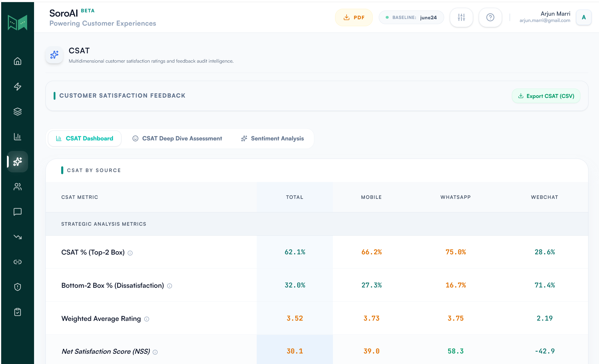Image resolution: width=599 pixels, height=364 pixels.
Task: Click the user avatar letter A
Action: pyautogui.click(x=584, y=17)
